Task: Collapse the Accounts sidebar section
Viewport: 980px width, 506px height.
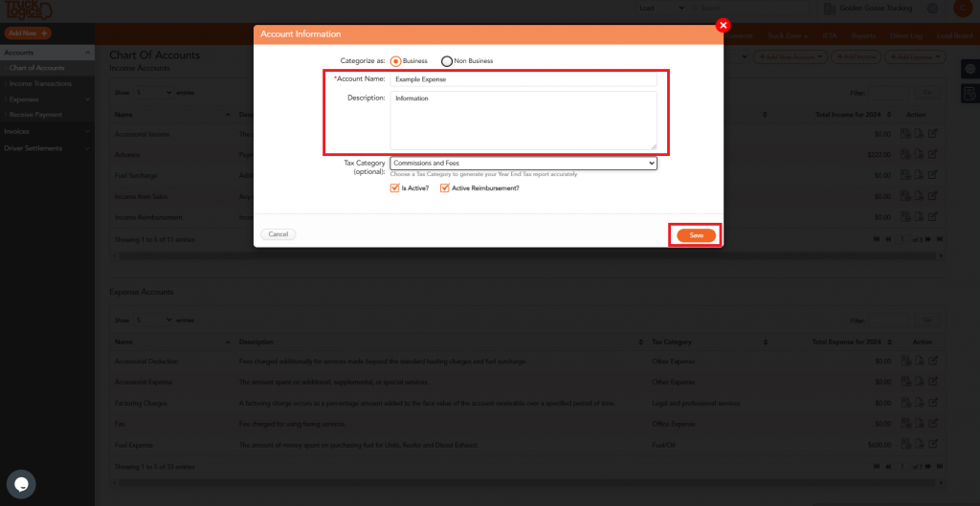Action: 47,53
